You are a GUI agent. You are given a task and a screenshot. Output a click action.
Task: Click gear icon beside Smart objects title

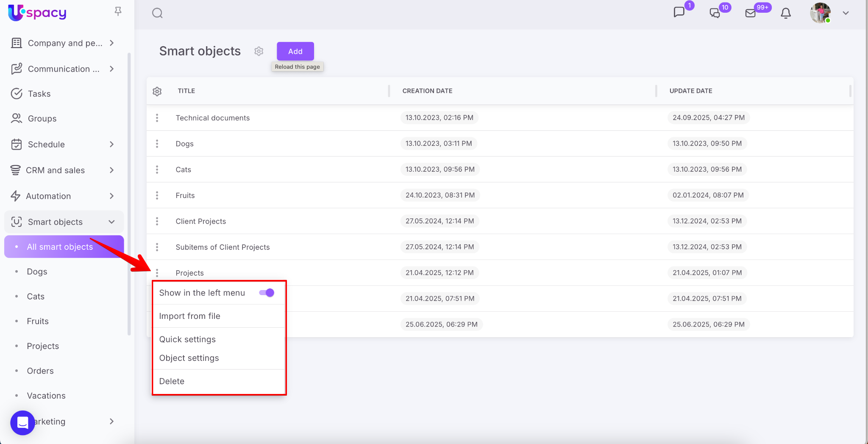coord(259,51)
